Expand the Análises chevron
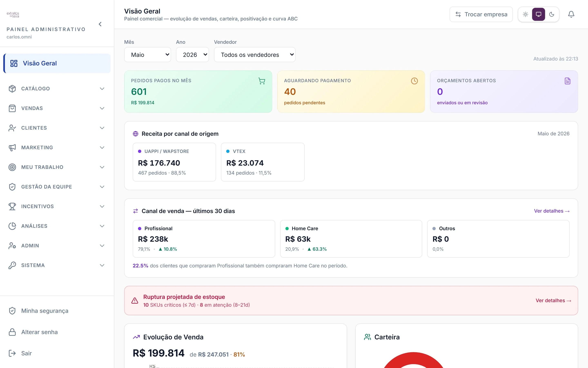The height and width of the screenshot is (368, 588). pos(102,226)
